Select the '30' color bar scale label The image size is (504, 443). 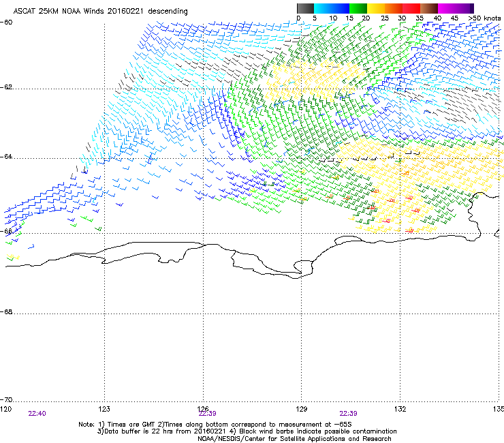pyautogui.click(x=402, y=18)
